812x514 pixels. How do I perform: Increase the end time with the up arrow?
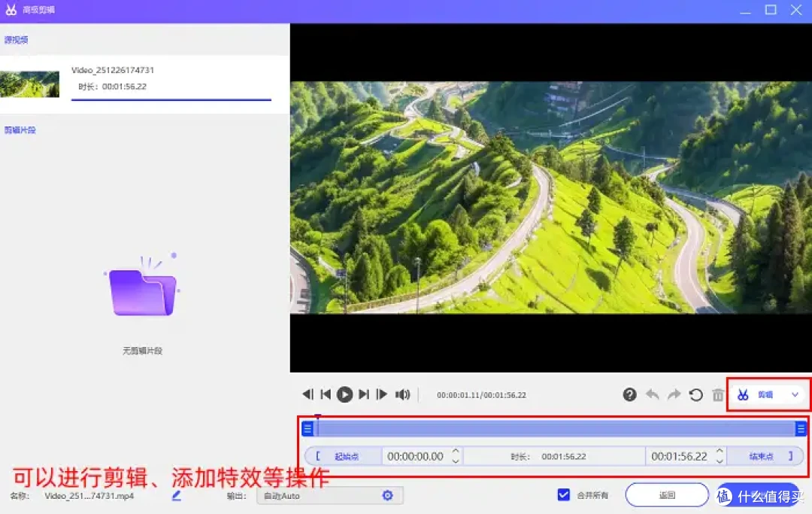(720, 452)
